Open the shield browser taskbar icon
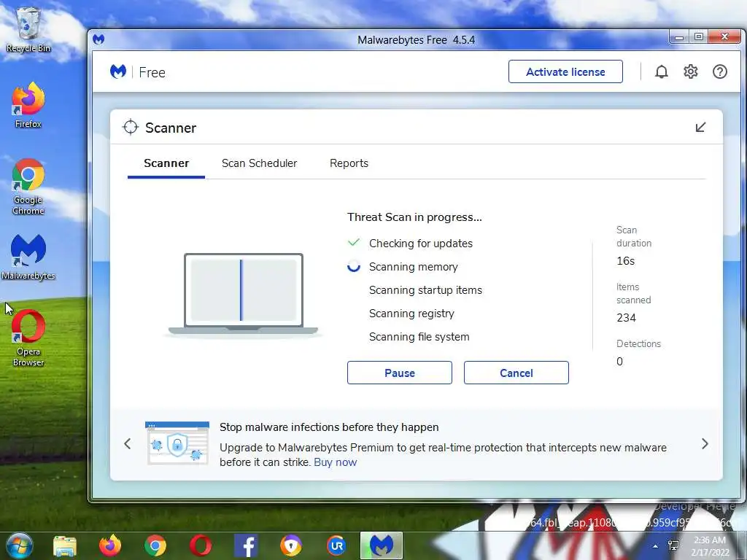Image resolution: width=747 pixels, height=560 pixels. [x=291, y=545]
